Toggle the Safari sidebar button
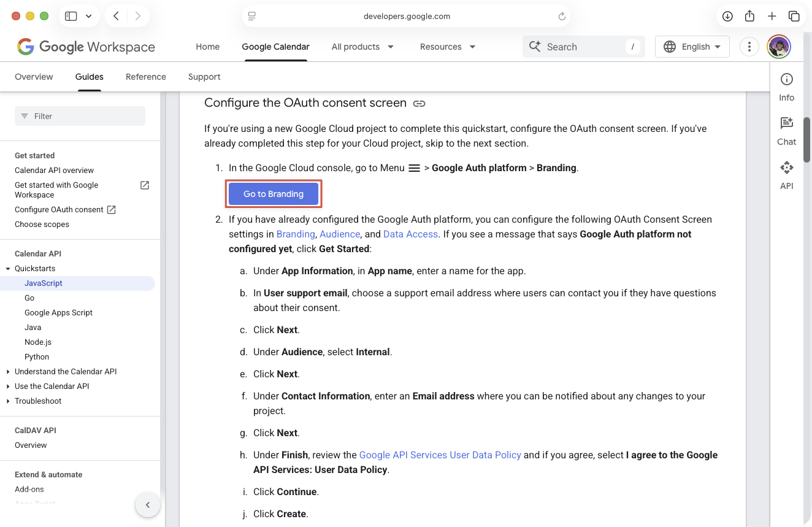Image resolution: width=812 pixels, height=527 pixels. (x=71, y=17)
